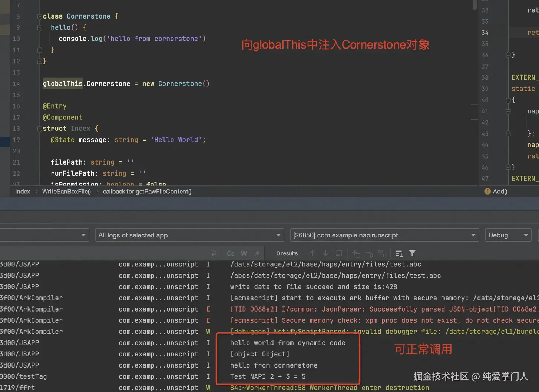
Task: Open the com.example.napirunscript process dropdown
Action: click(x=384, y=235)
